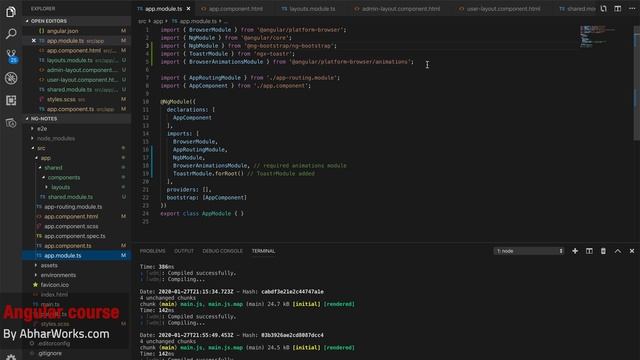Open the Search view in activity bar
This screenshot has height=360, width=640.
click(x=11, y=33)
